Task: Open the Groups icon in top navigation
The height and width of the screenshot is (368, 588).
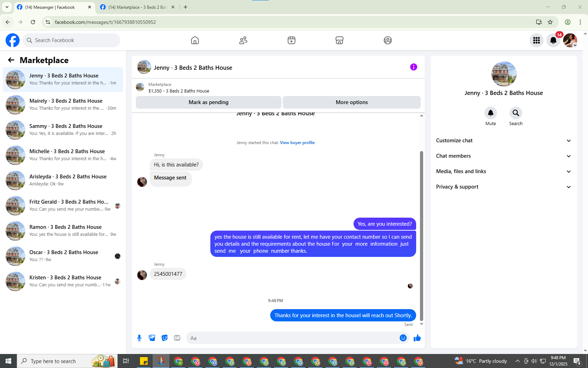Action: [x=388, y=40]
